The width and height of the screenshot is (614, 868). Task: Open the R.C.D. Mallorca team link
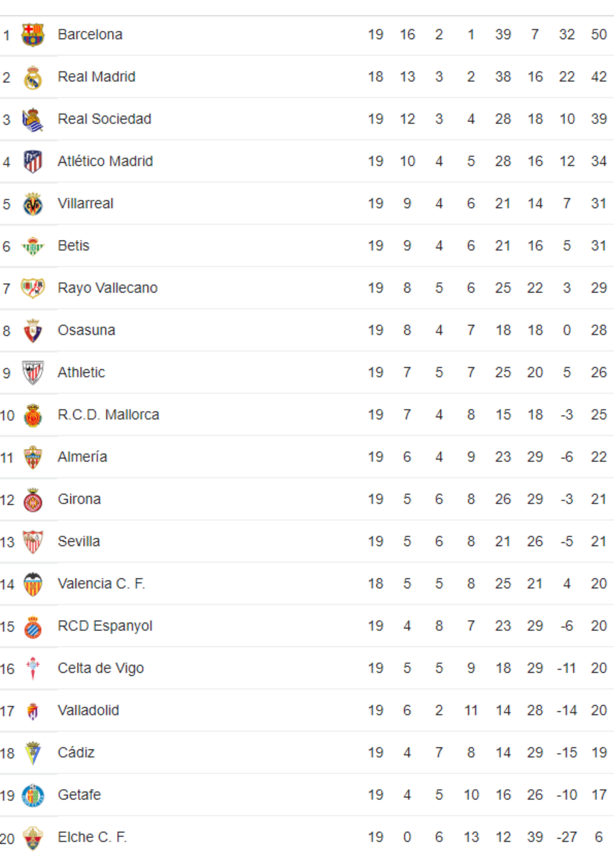point(109,414)
